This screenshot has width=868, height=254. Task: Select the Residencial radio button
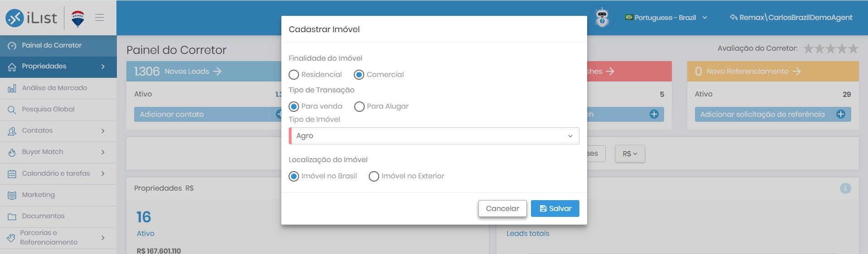coord(294,75)
